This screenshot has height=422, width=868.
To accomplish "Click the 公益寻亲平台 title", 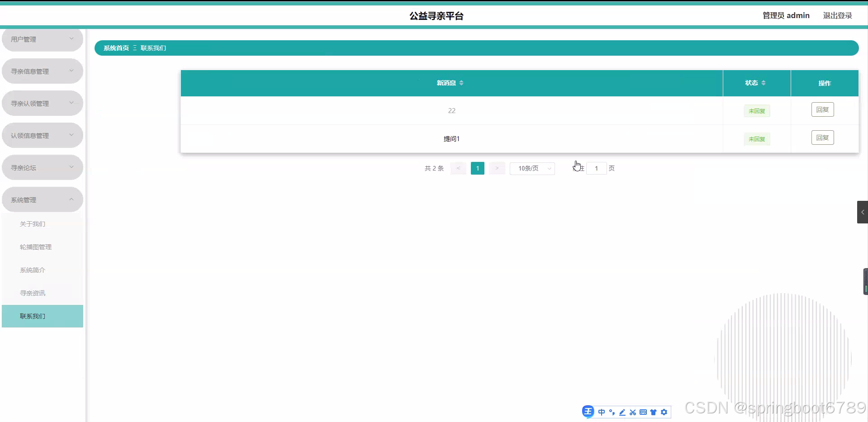I will click(x=436, y=16).
